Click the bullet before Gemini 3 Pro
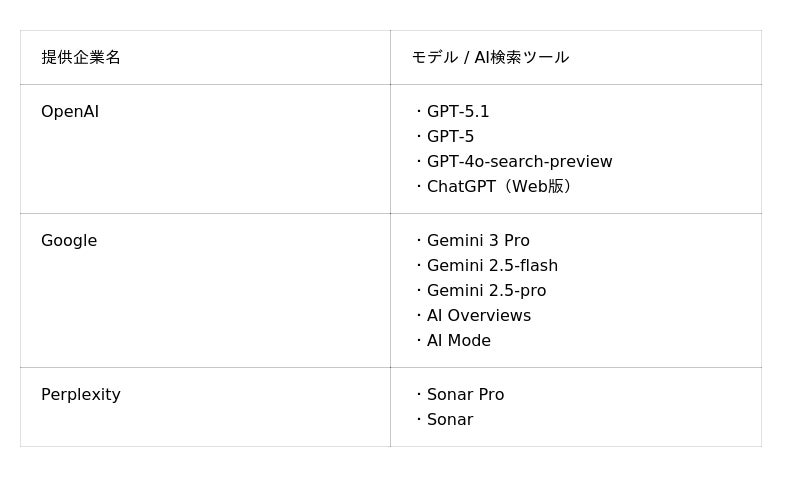The width and height of the screenshot is (800, 477). 419,241
